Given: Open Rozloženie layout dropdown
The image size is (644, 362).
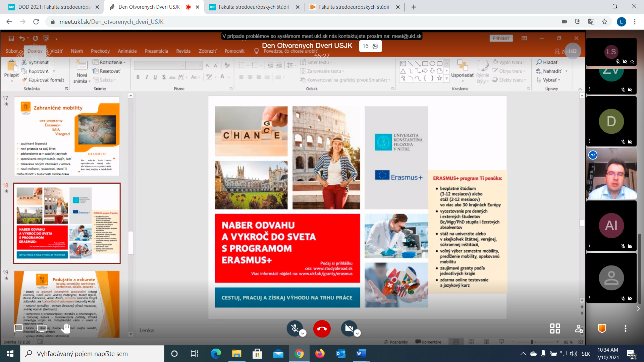Looking at the screenshot, I should pos(109,62).
